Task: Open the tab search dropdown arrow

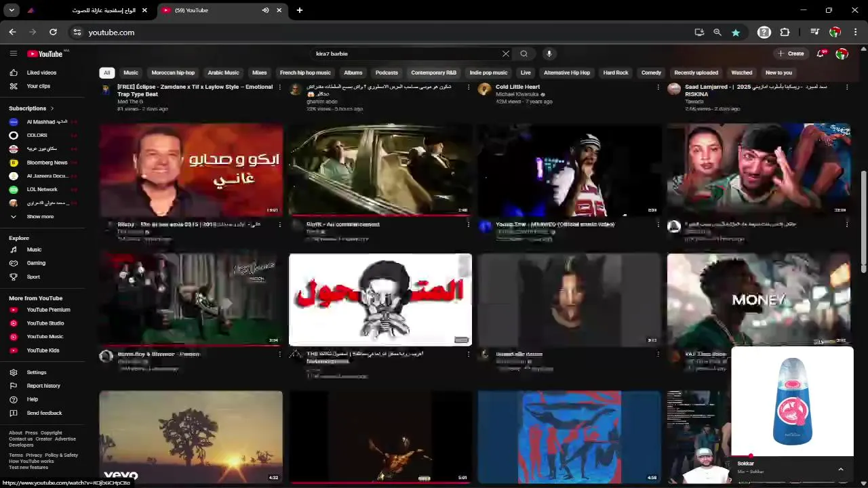Action: 12,10
